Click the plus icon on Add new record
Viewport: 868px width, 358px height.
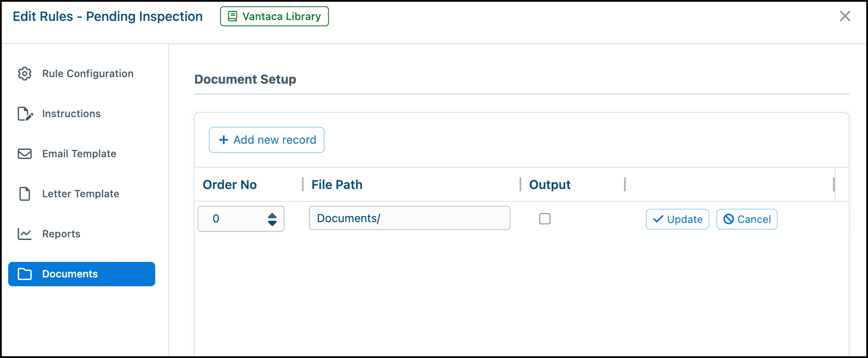(x=224, y=140)
